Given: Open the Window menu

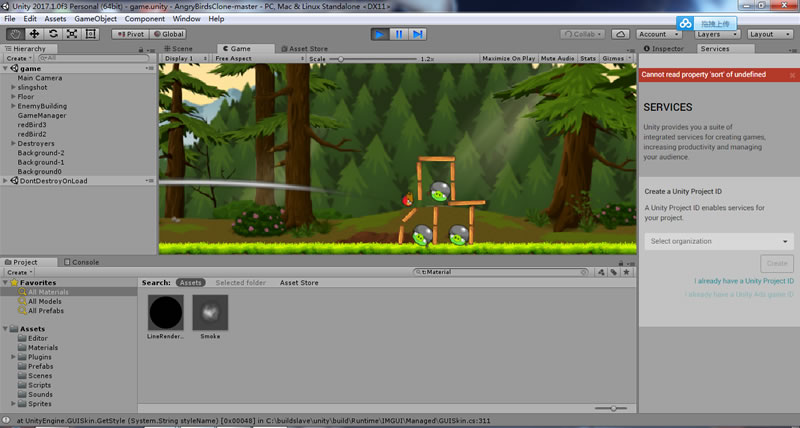Looking at the screenshot, I should click(x=186, y=19).
